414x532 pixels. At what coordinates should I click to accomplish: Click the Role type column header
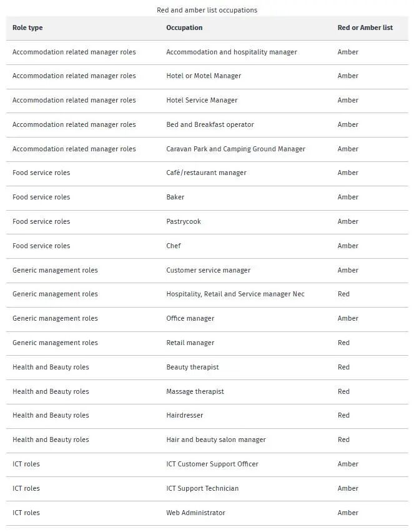point(27,28)
